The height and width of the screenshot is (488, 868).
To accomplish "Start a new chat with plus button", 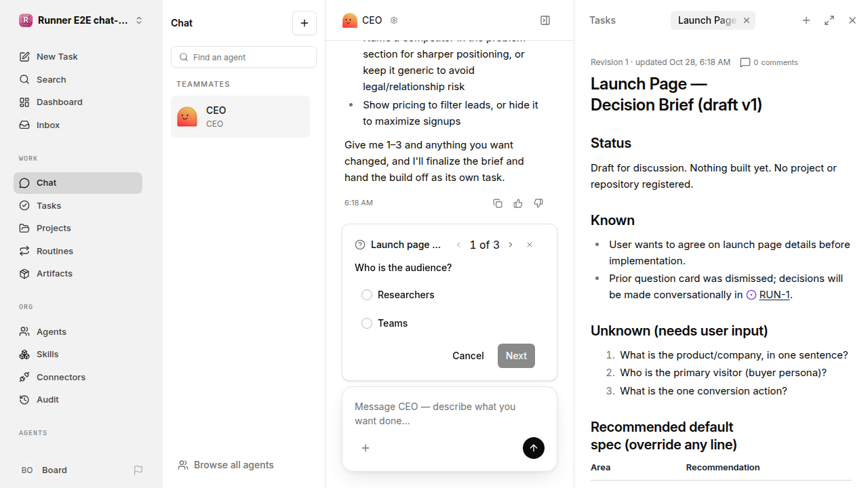I will pos(304,23).
